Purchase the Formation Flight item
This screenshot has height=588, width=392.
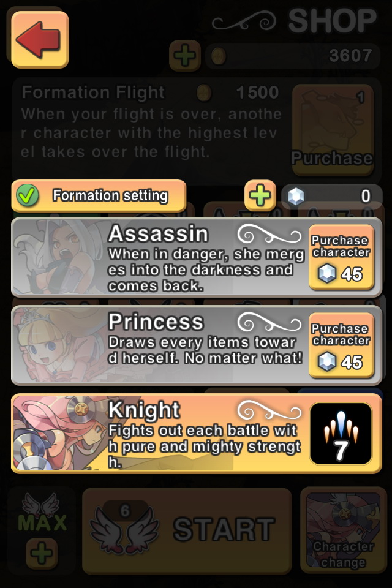coord(333,129)
